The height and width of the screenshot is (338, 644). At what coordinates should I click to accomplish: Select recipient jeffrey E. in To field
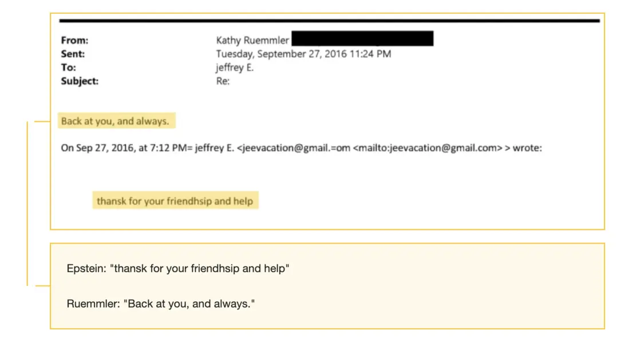tap(235, 67)
